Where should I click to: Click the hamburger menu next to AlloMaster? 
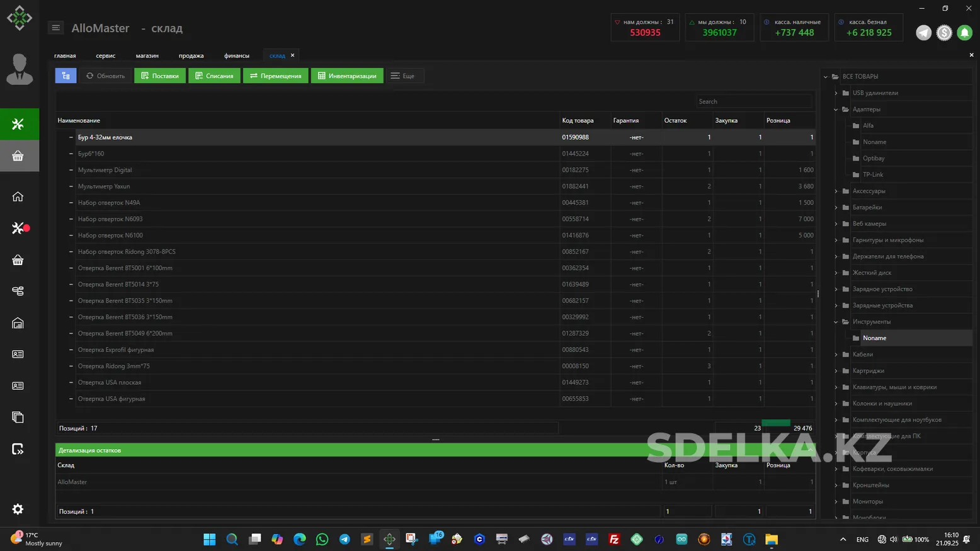[55, 28]
